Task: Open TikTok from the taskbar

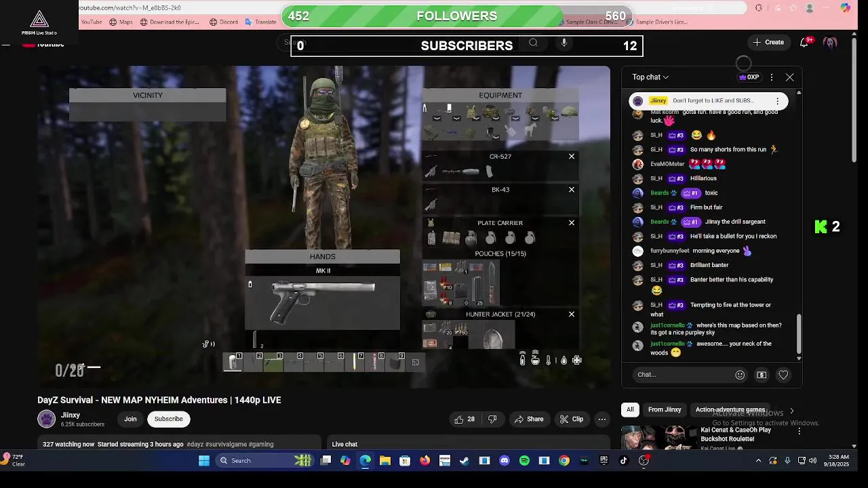Action: pos(624,461)
